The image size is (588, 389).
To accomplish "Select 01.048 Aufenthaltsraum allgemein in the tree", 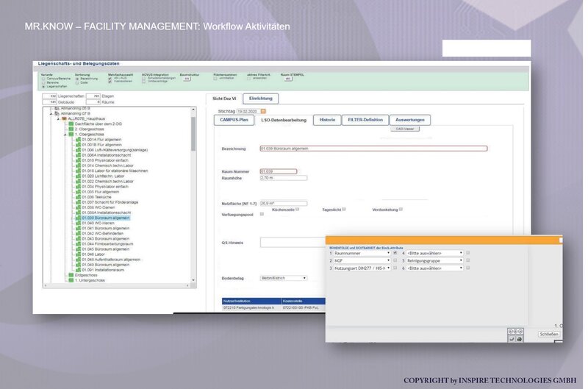I will click(x=111, y=260).
